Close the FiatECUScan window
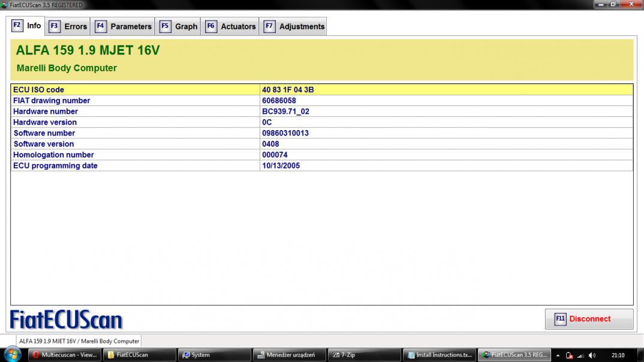Image resolution: width=644 pixels, height=362 pixels. tap(631, 4)
